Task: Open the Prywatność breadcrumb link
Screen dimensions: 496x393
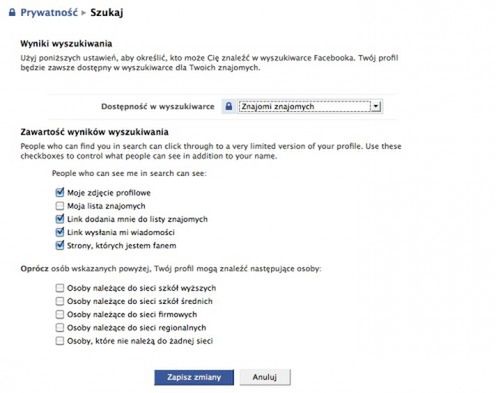Action: 49,13
